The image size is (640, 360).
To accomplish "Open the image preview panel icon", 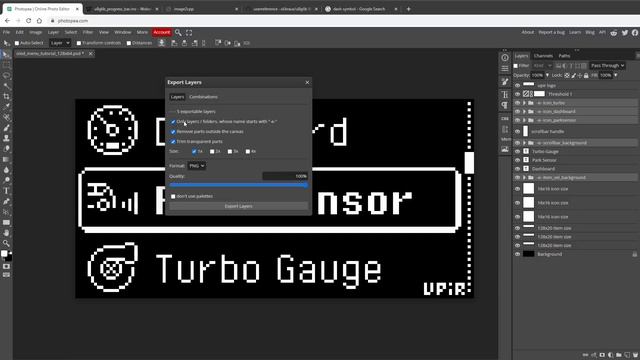I will [x=505, y=149].
